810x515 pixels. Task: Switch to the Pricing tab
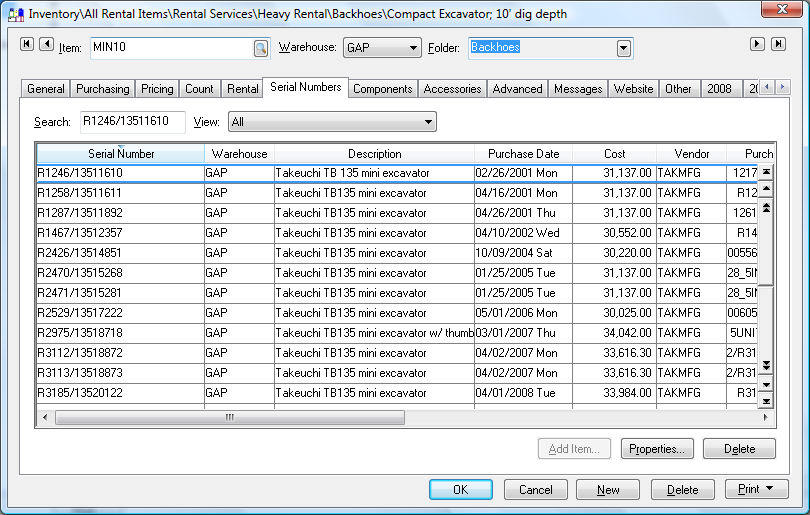[157, 89]
